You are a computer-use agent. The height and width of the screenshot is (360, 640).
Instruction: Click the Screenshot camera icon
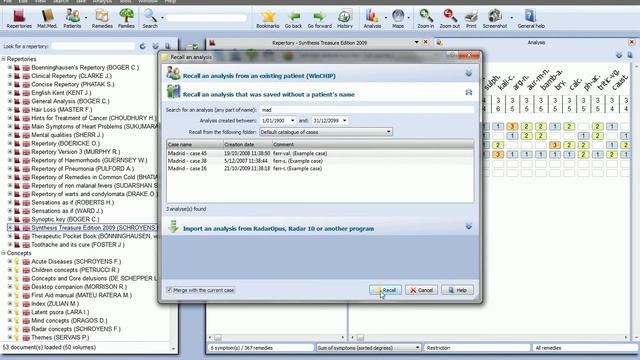coord(495,18)
